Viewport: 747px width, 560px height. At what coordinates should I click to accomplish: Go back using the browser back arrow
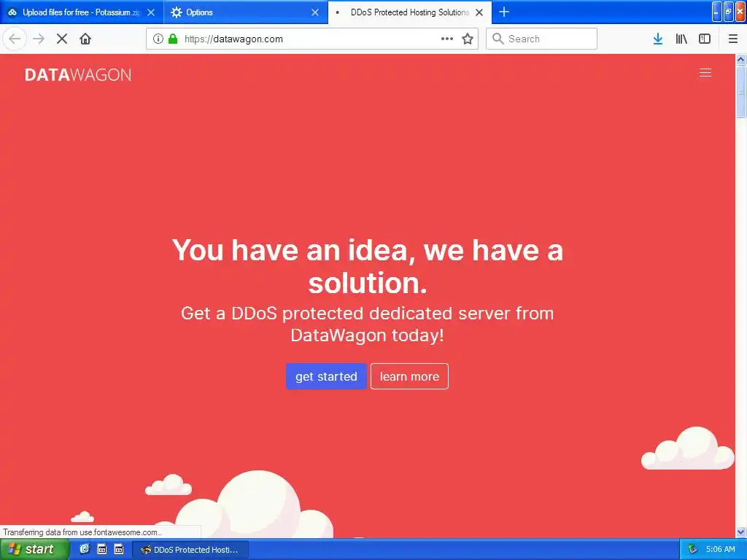click(x=15, y=39)
